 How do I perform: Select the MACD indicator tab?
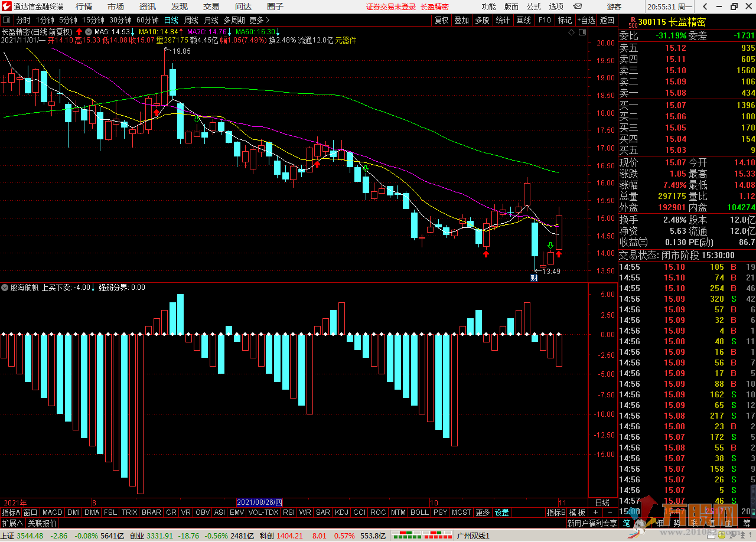pyautogui.click(x=53, y=512)
